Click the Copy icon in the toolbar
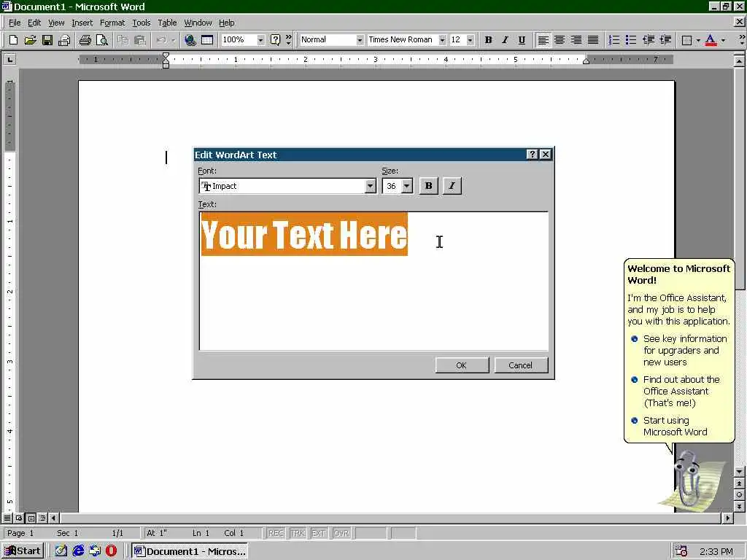 coord(123,40)
